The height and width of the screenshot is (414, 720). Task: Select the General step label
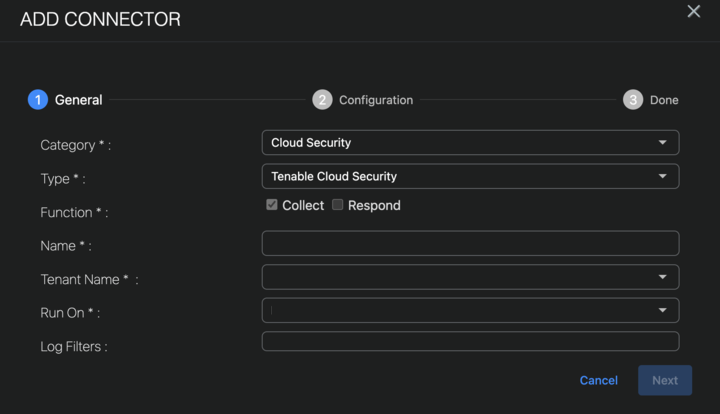pos(79,100)
